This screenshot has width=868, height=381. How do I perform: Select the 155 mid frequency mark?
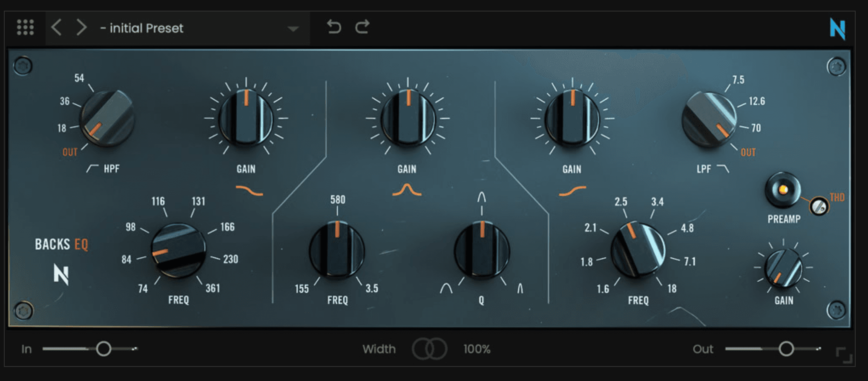[x=302, y=289]
